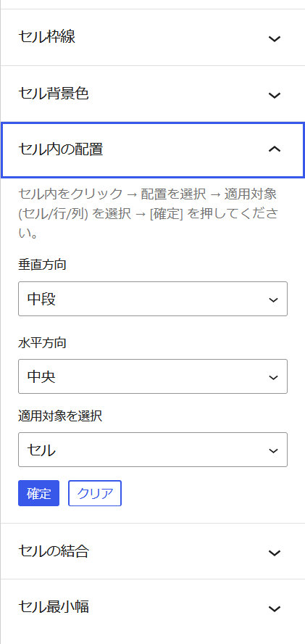This screenshot has width=305, height=644.
Task: Click the chevron icon beside セル枠線
Action: click(x=275, y=38)
